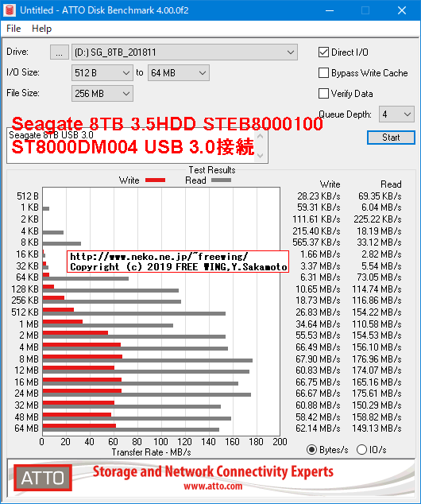Click the 58.42 MB/s write value
Image resolution: width=421 pixels, height=504 pixels.
click(318, 417)
